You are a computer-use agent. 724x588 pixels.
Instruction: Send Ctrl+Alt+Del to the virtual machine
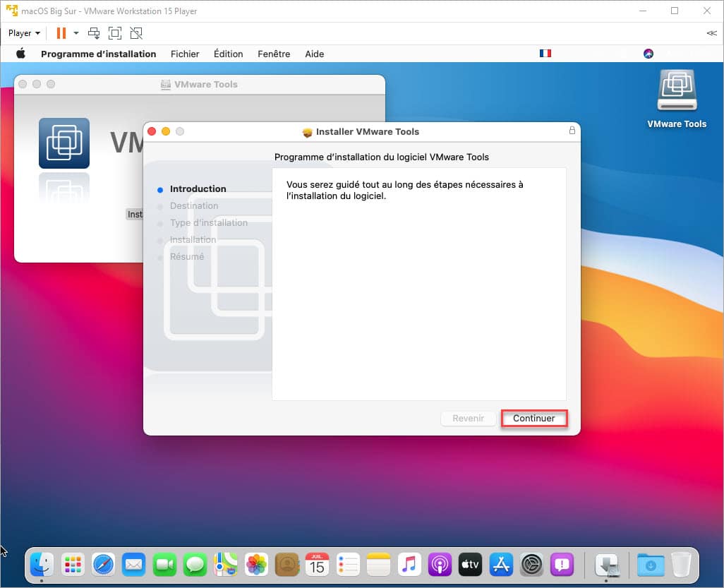tap(94, 33)
